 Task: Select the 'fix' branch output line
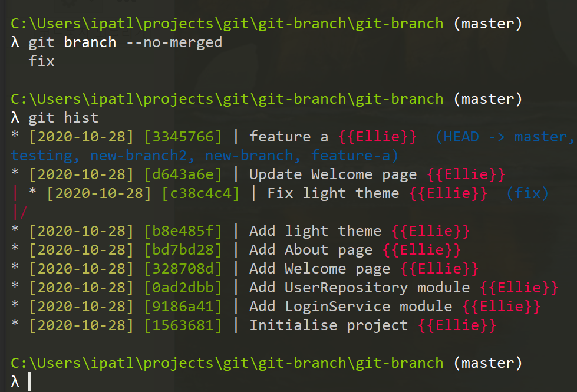click(x=42, y=61)
